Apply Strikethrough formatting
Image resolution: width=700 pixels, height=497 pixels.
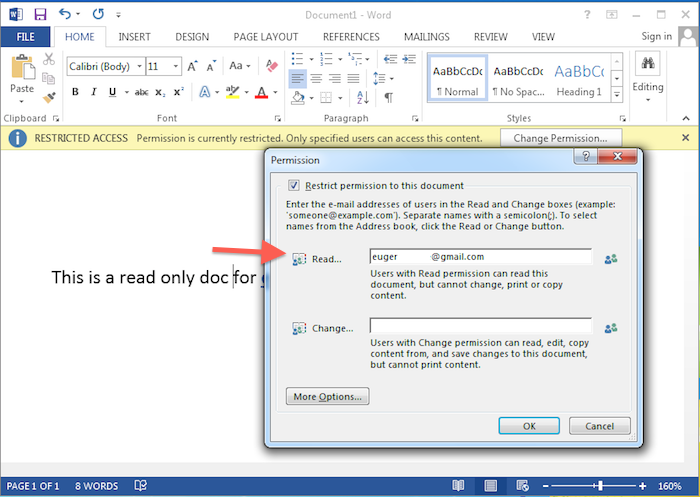pos(141,92)
